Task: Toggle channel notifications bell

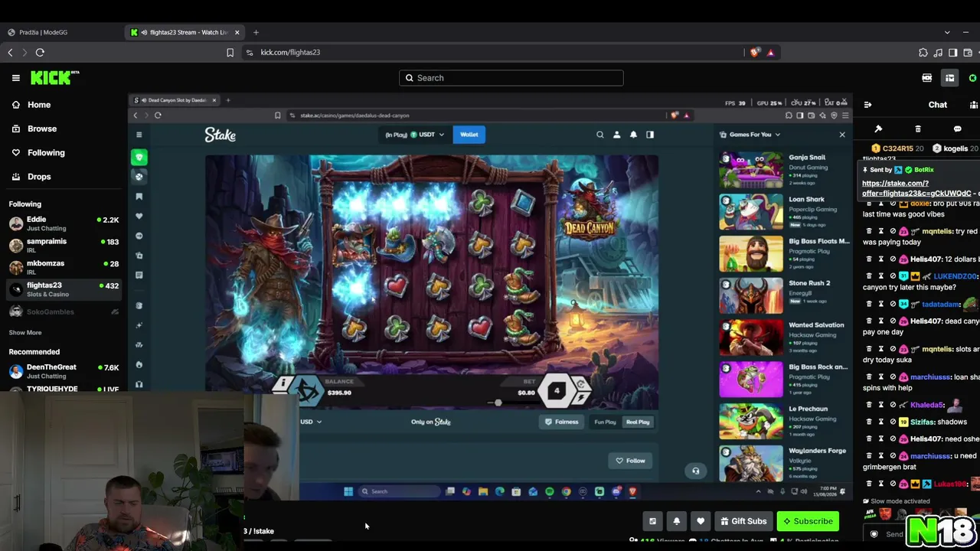Action: pos(677,521)
